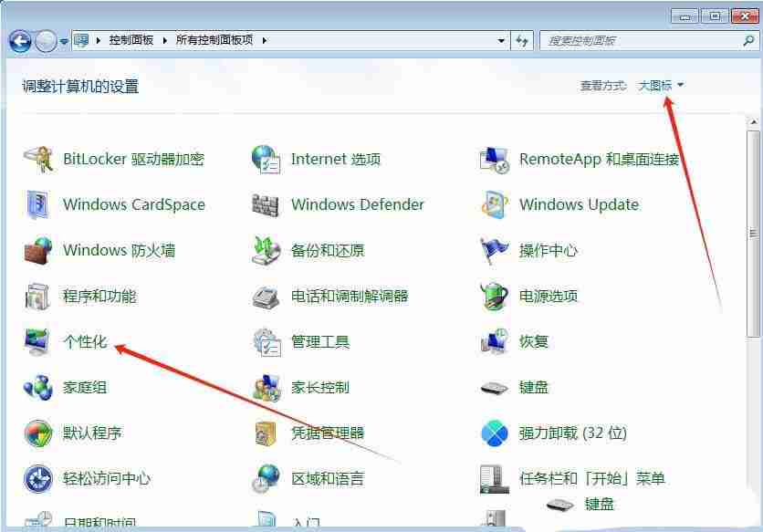Viewport: 763px width, 532px height.
Task: Open the 大图标 view mode dropdown
Action: pos(659,85)
